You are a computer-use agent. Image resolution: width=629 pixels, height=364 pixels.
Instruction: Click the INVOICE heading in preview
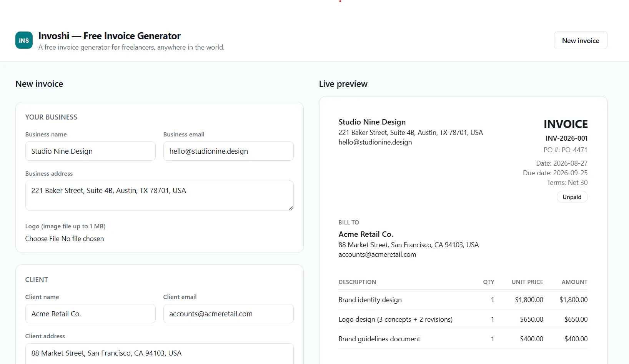pyautogui.click(x=566, y=124)
